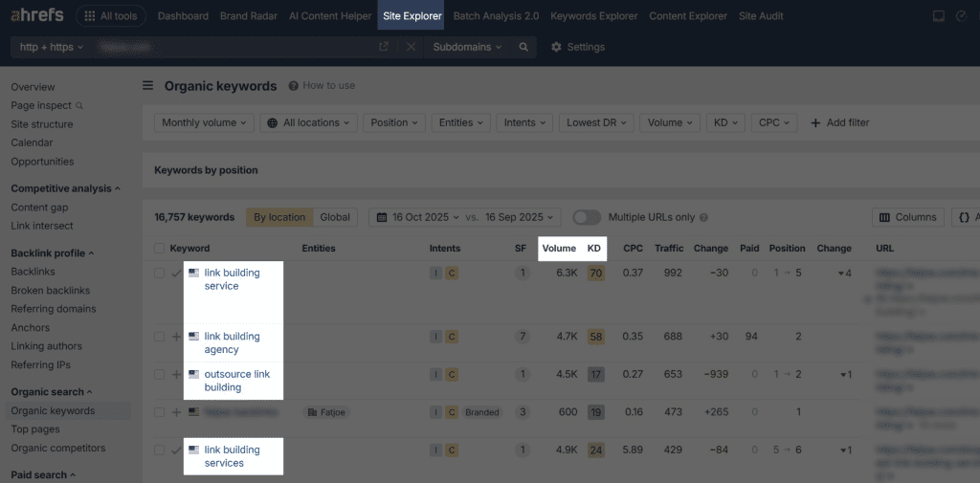The image size is (980, 483).
Task: Sort by the KD column header
Action: coord(593,248)
